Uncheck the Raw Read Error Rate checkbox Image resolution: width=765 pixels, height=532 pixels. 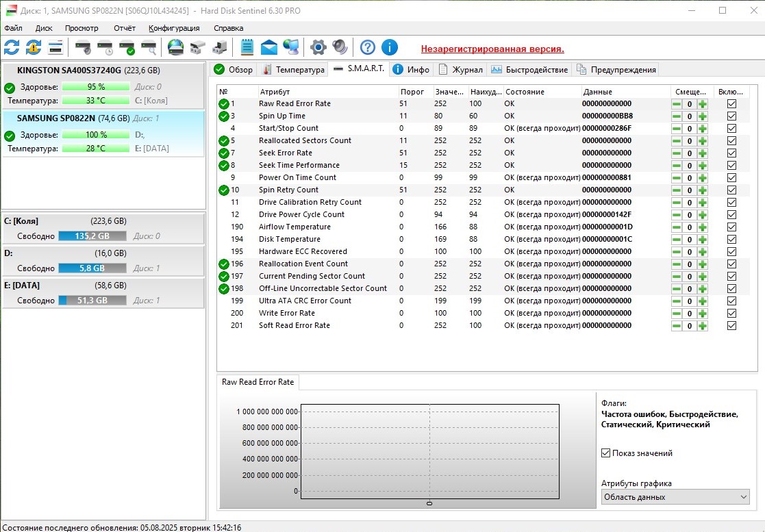[x=731, y=104]
